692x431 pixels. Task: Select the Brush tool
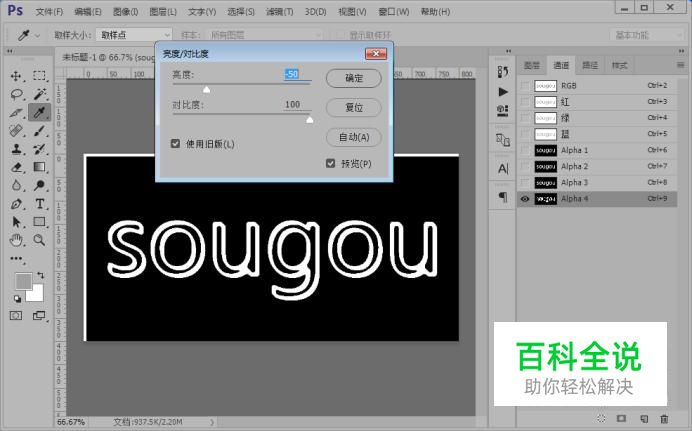point(39,131)
